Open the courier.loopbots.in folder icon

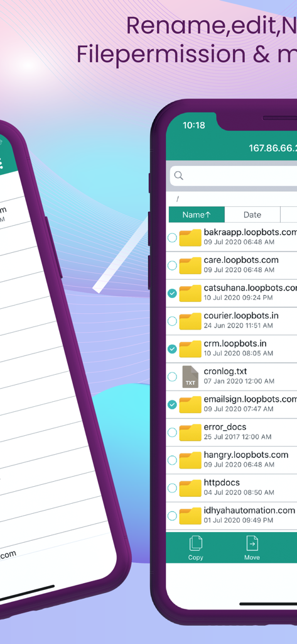190,321
